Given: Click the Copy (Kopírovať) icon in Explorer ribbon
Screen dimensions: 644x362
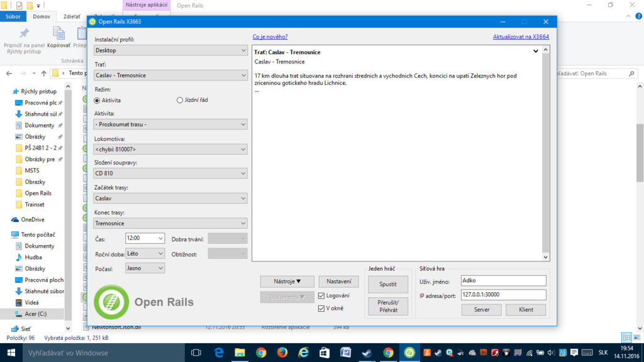Looking at the screenshot, I should pyautogui.click(x=58, y=38).
